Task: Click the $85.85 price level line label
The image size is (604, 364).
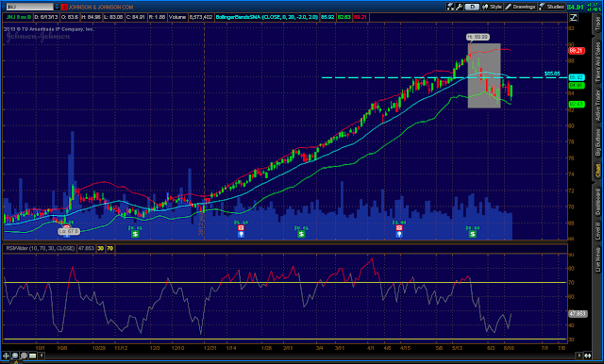Action: click(552, 74)
